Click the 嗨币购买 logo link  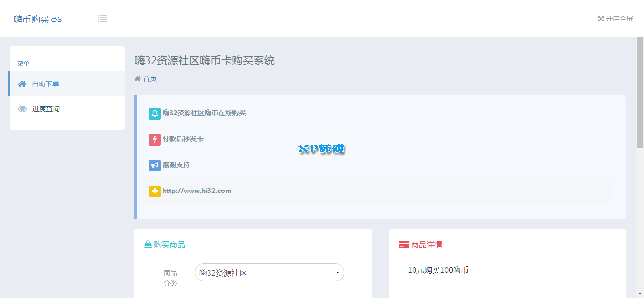[x=38, y=20]
